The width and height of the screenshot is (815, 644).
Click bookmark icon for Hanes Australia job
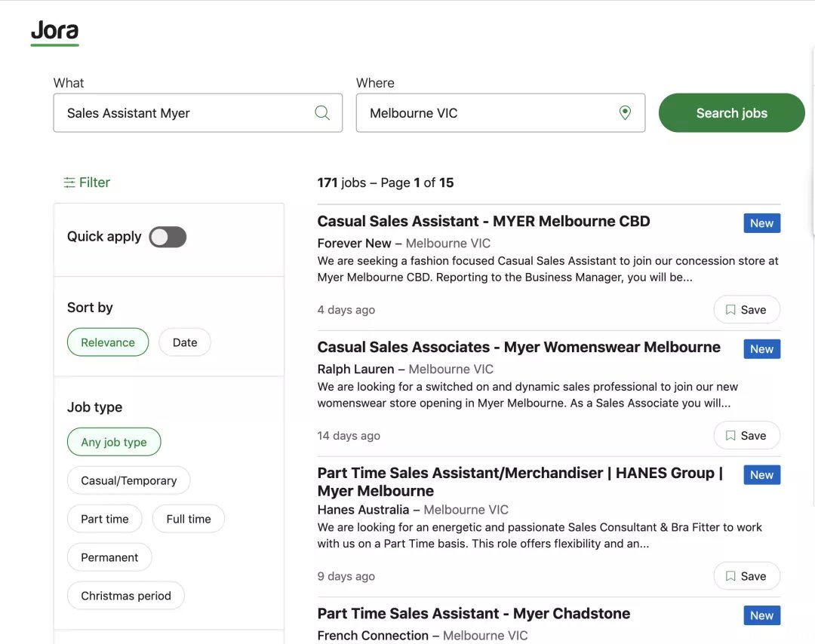[730, 576]
